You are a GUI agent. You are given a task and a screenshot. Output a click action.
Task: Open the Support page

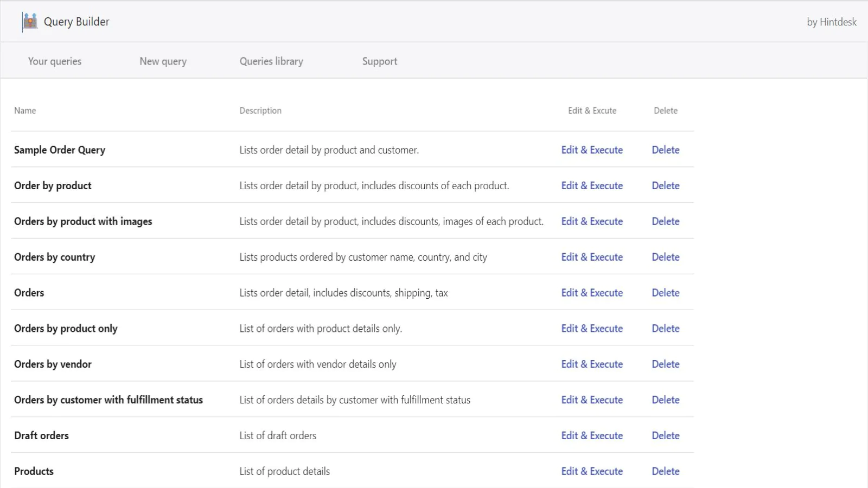379,61
